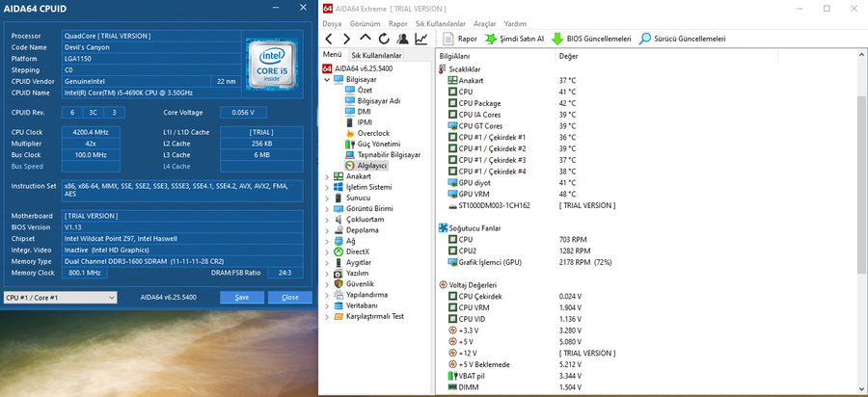
Task: Collapse the Bilgisayar tree node
Action: point(326,80)
